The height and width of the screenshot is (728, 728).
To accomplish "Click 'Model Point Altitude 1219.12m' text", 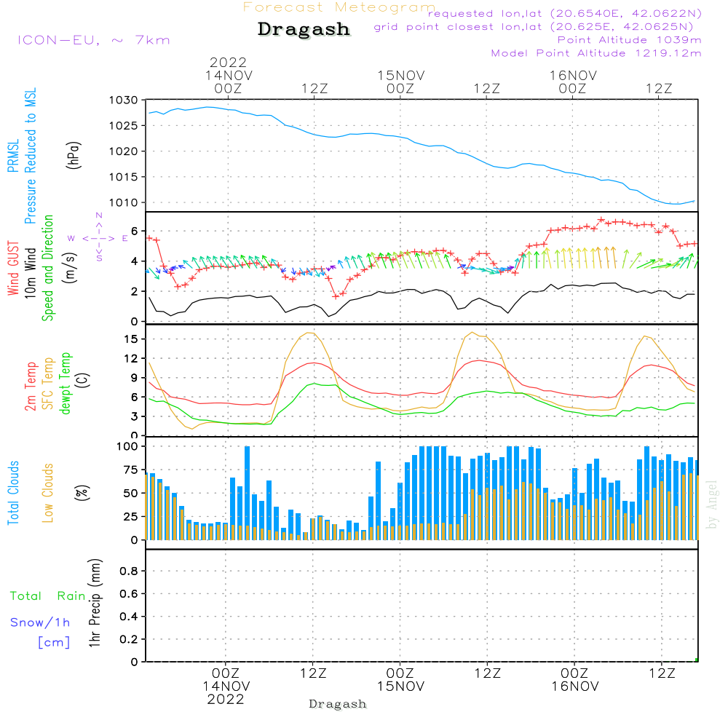I will [x=596, y=53].
